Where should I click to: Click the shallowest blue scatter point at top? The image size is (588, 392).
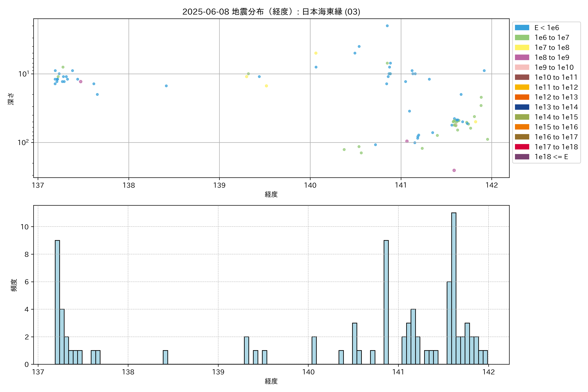click(387, 26)
